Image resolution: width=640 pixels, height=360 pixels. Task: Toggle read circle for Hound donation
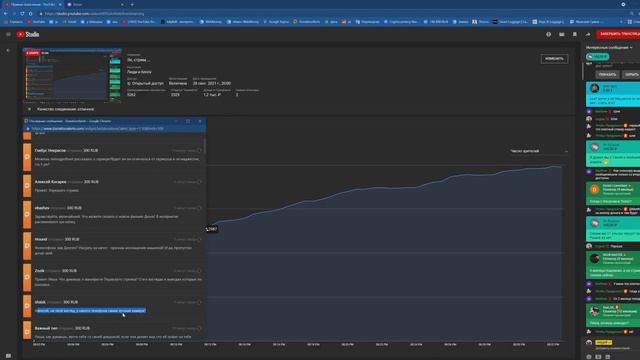(199, 239)
